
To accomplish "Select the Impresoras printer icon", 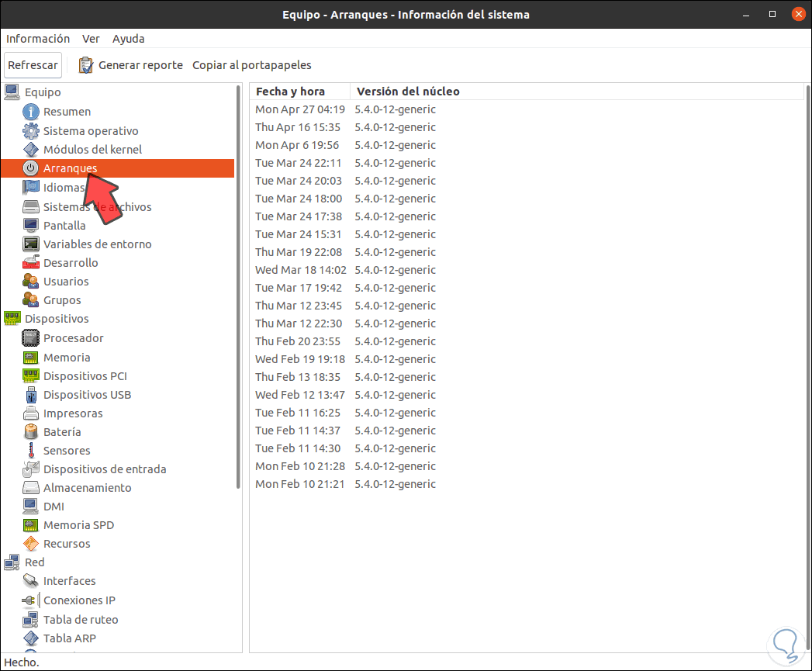I will click(31, 413).
